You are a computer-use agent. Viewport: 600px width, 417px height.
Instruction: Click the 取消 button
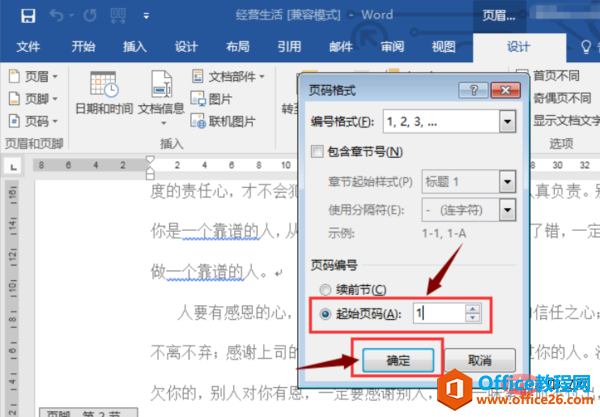(480, 360)
